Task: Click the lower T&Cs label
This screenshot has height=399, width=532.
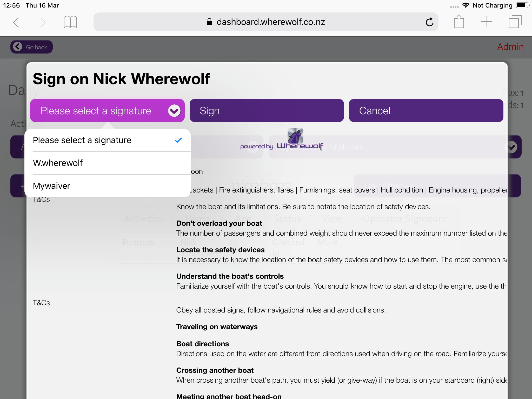Action: click(x=41, y=303)
